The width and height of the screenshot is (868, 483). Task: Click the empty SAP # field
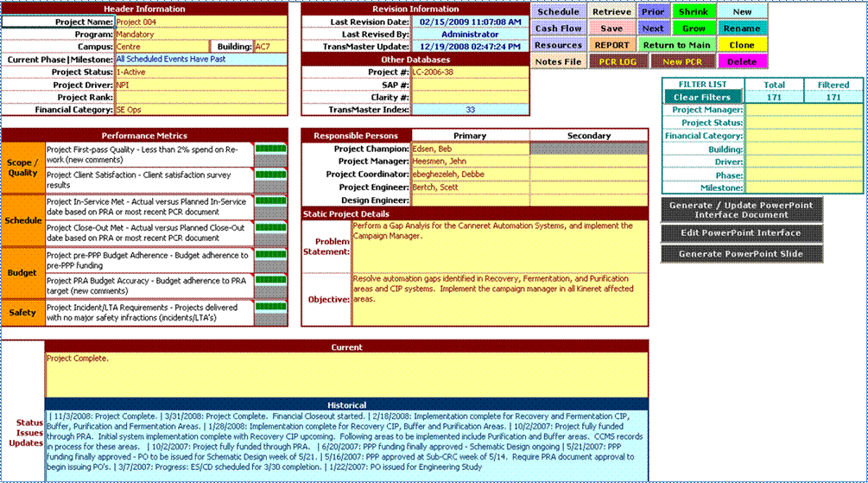point(470,85)
